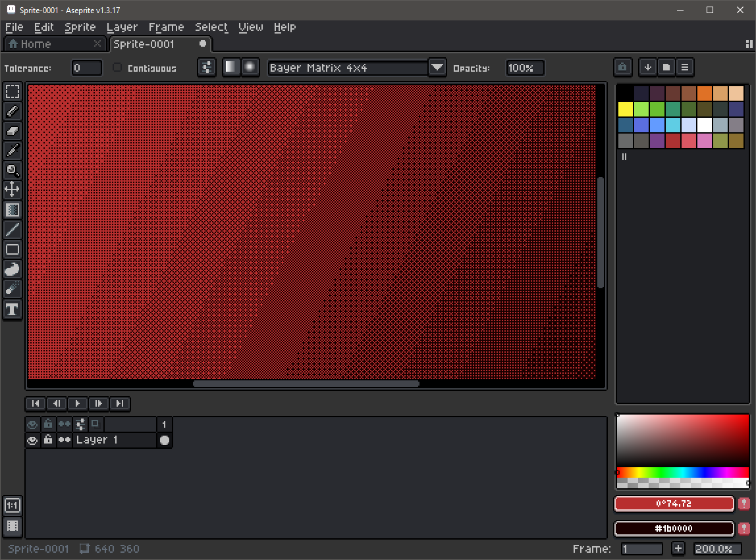This screenshot has height=560, width=756.
Task: Go to the last frame
Action: (120, 403)
